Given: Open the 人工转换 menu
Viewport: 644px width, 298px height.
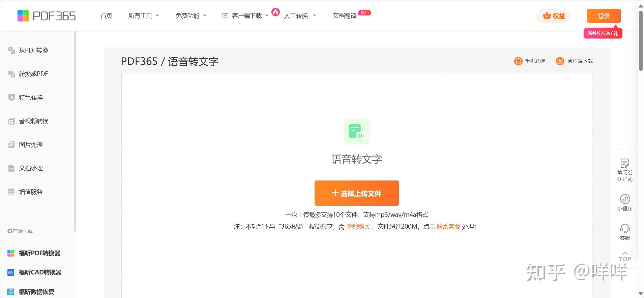Looking at the screenshot, I should tap(296, 16).
